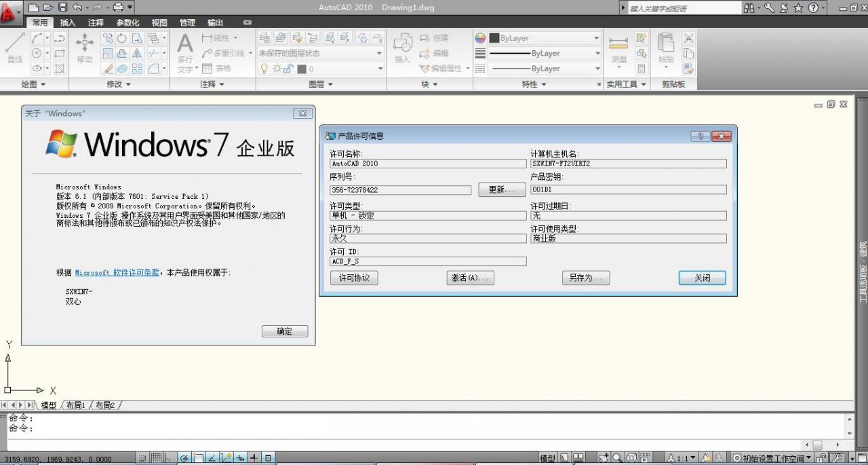
Task: Expand the 注释 panel
Action: tap(212, 84)
